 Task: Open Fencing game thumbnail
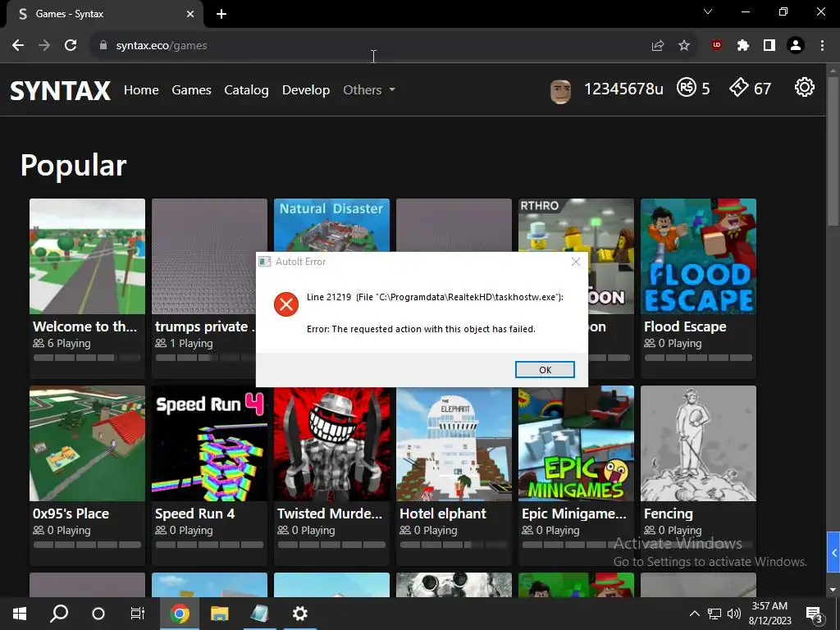coord(699,444)
